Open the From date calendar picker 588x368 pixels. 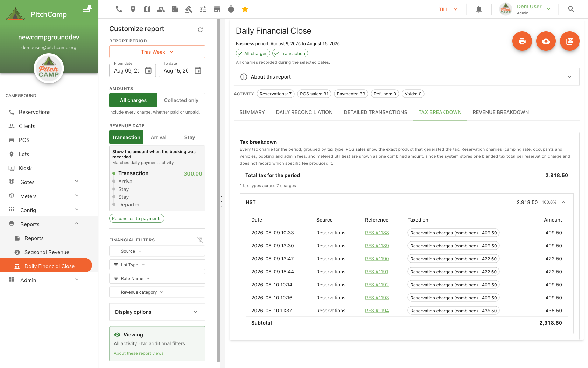pos(148,70)
